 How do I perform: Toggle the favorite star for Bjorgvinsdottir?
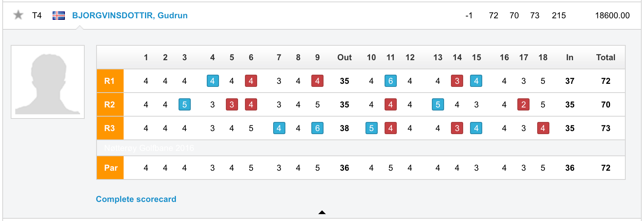(18, 15)
